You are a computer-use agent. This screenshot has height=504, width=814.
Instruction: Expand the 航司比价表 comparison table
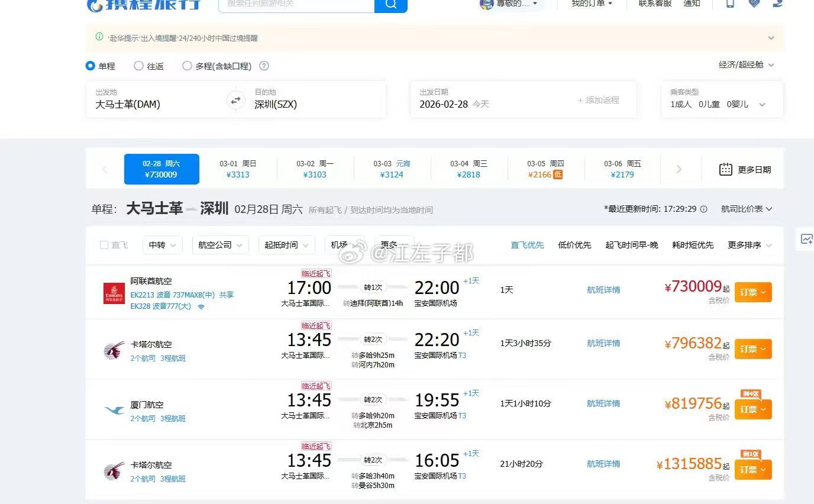747,209
